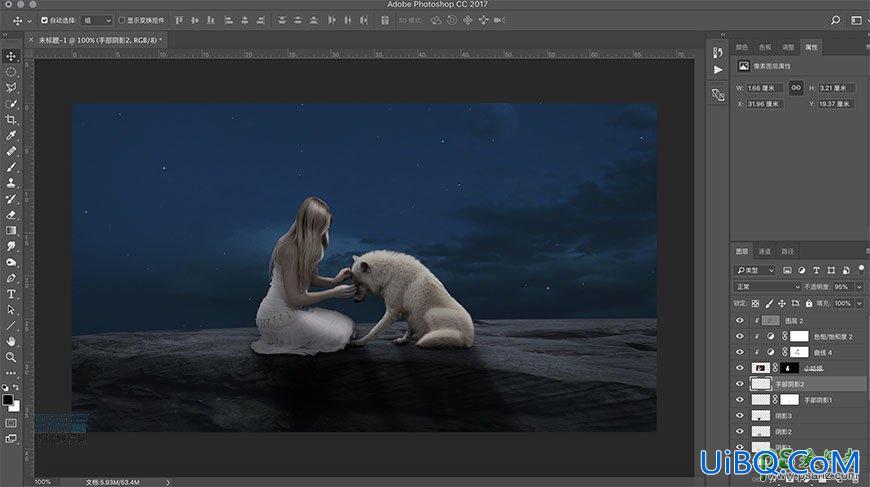The height and width of the screenshot is (487, 870).
Task: Expand the left toolbar double arrow
Action: pyautogui.click(x=5, y=35)
